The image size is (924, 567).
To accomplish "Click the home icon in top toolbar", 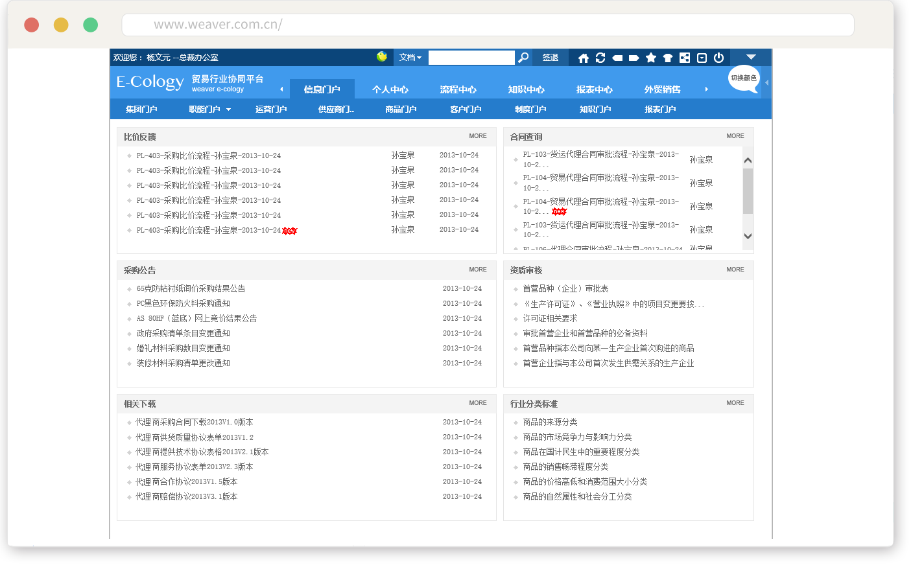I will coord(584,58).
